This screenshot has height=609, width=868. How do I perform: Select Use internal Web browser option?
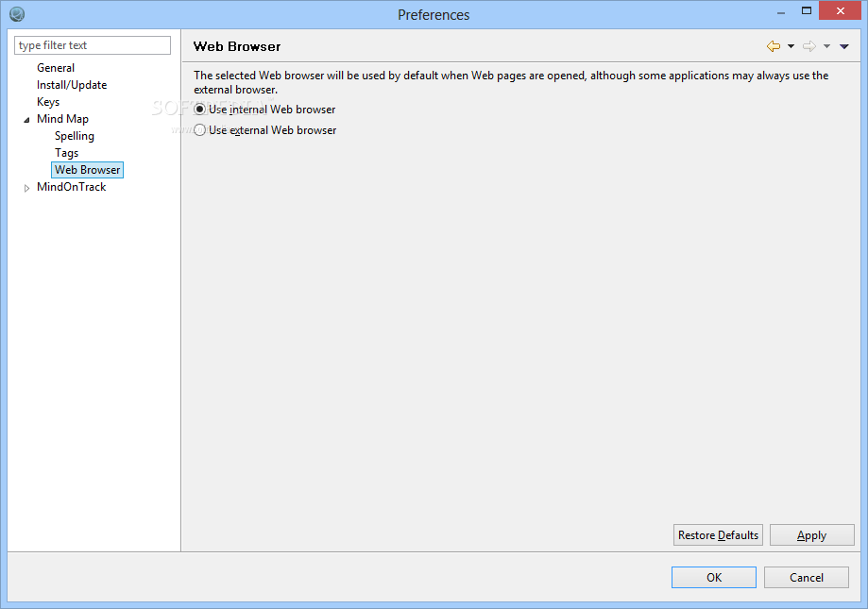264,110
